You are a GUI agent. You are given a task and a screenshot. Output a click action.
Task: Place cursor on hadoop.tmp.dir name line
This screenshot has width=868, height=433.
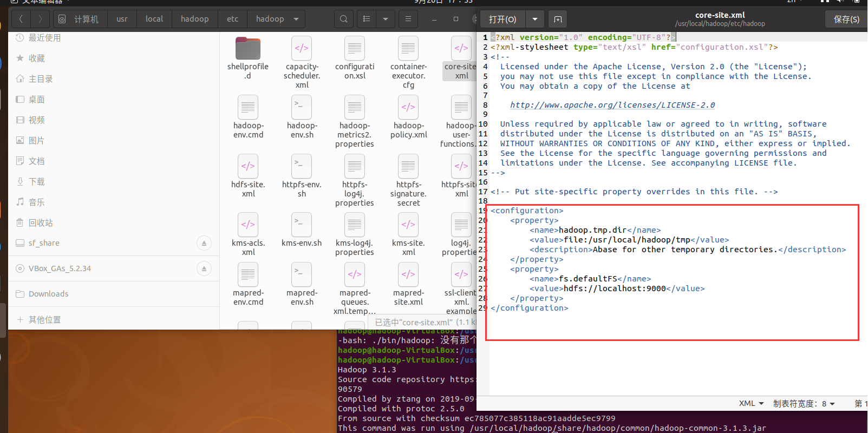click(595, 230)
